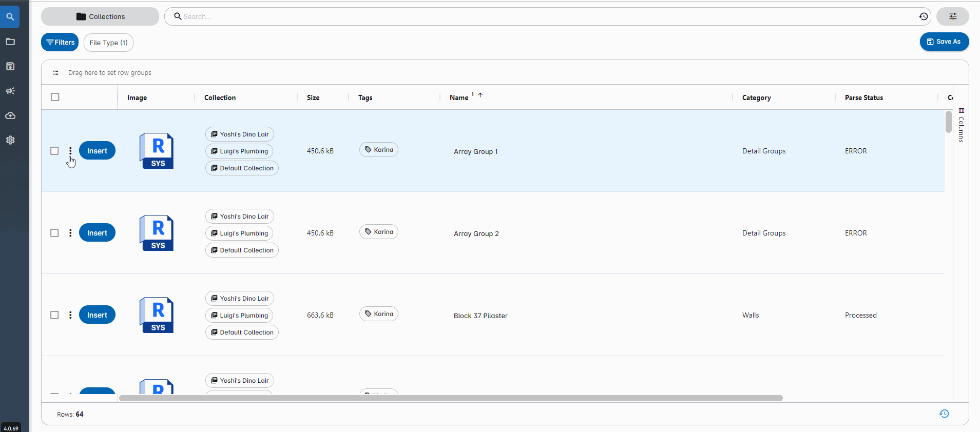980x432 pixels.
Task: Focus the Search input field
Action: coord(547,16)
